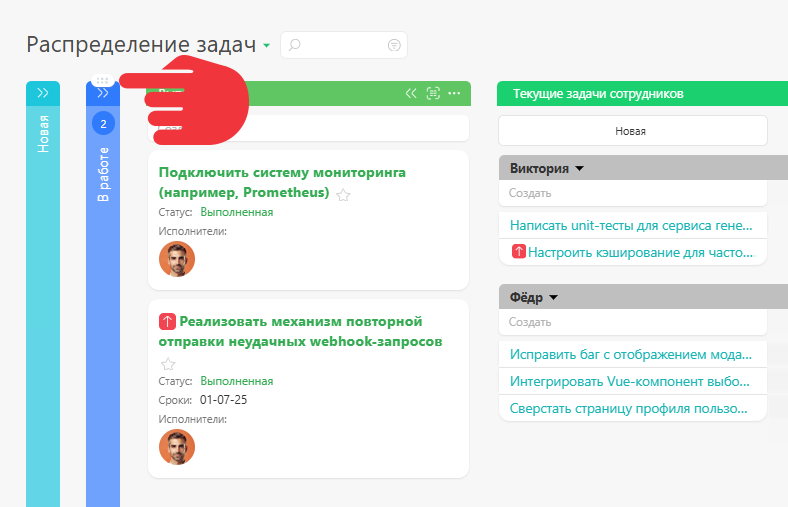Expand the collapsed Новая column
This screenshot has width=788, height=507.
tap(43, 93)
